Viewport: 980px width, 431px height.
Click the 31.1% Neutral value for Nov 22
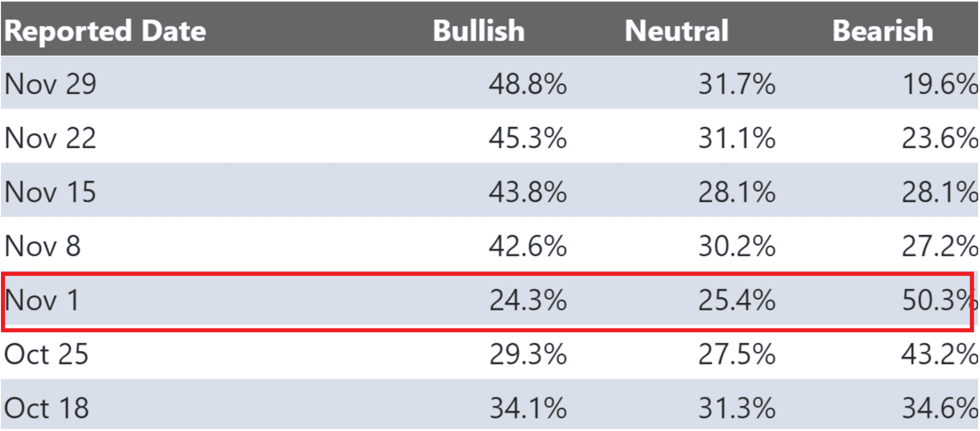(737, 138)
